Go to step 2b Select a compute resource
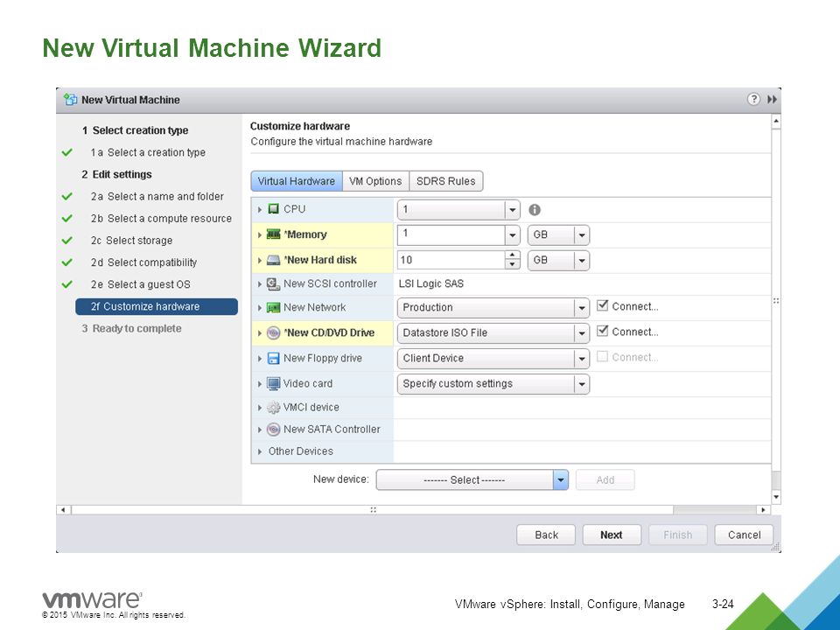 coord(161,219)
